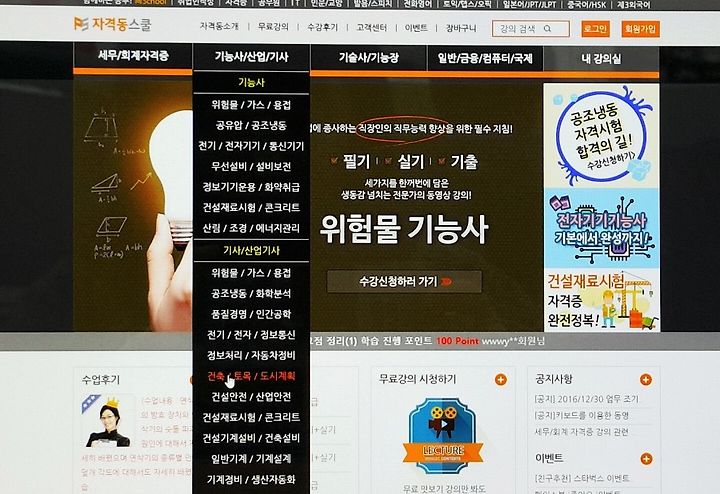Select the 일반/금융/컴퓨터/국제 tab
Screen dimensions: 720x494
pos(485,58)
